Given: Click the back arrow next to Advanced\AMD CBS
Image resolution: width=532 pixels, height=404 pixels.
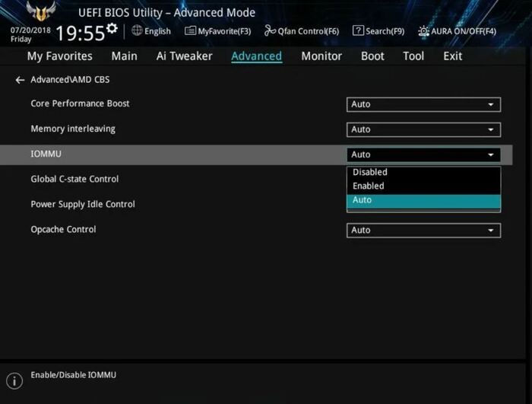Looking at the screenshot, I should coord(20,80).
